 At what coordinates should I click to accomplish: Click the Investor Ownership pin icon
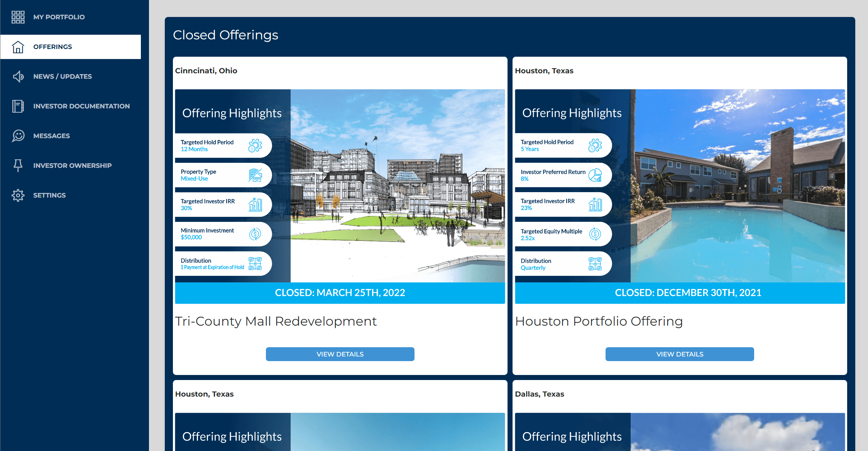18,165
